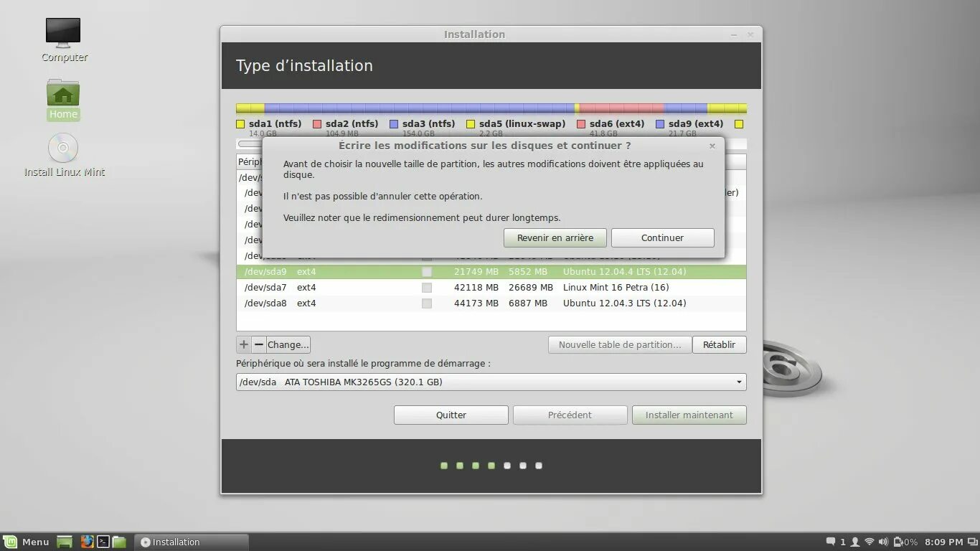Open the Mint Menu button
Image resolution: width=980 pixels, height=551 pixels.
27,542
